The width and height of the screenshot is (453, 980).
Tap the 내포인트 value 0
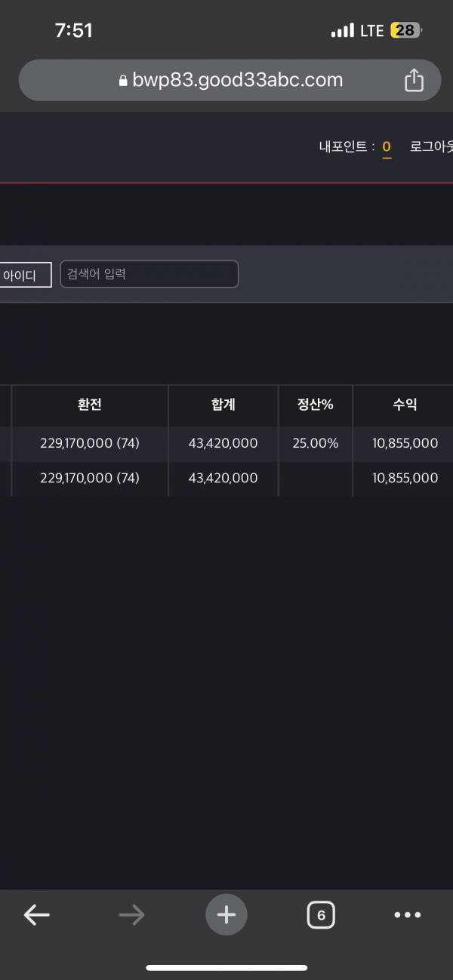coord(387,146)
